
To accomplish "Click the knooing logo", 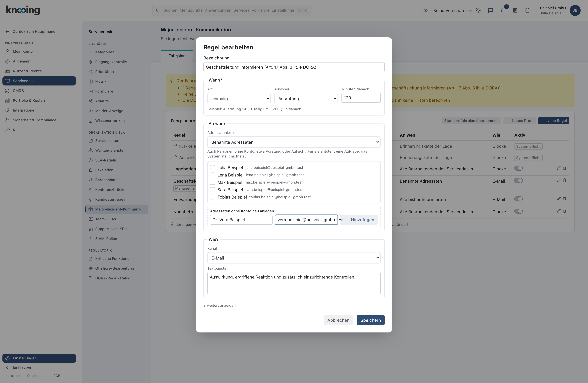I will coord(23,10).
